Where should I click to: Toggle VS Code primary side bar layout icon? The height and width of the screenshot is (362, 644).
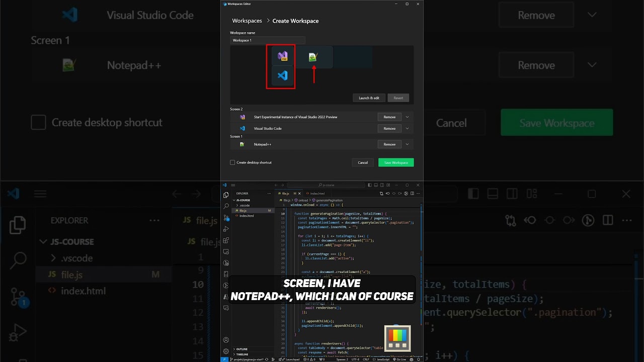370,185
